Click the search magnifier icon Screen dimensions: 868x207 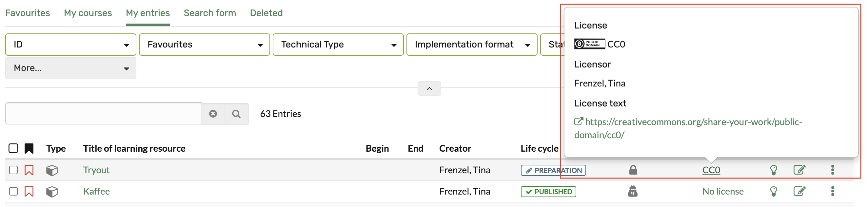pos(236,114)
